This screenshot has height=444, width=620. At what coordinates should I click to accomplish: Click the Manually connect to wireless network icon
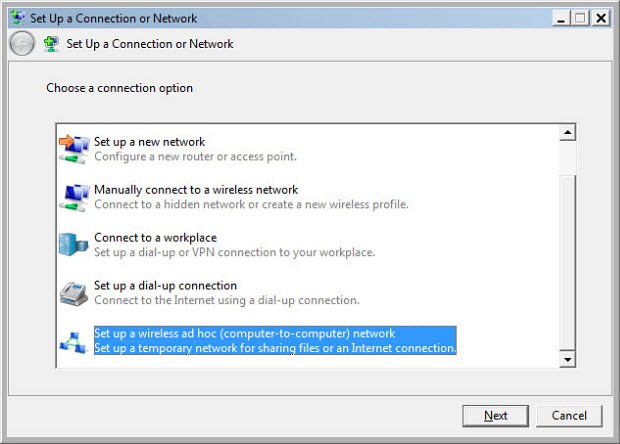pos(74,196)
